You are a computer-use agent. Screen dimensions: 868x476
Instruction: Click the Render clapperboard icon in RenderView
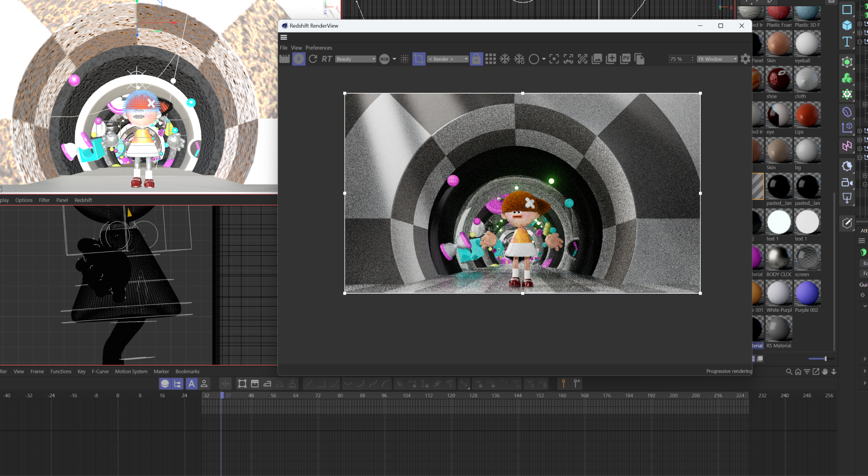tap(284, 59)
